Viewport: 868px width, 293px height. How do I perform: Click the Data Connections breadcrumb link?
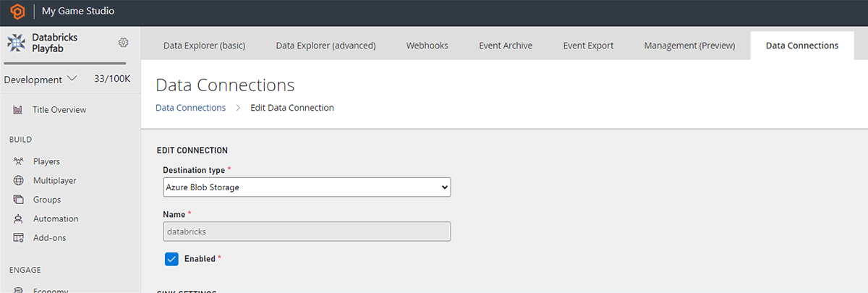point(190,108)
